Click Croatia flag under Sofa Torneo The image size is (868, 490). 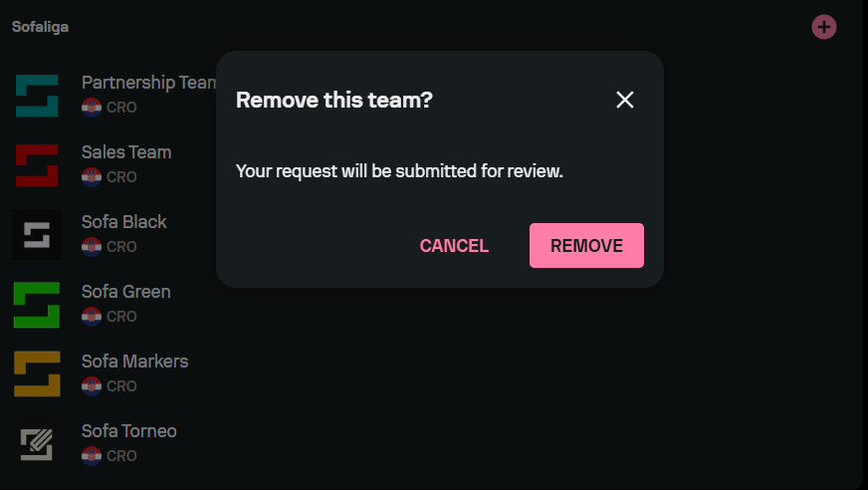tap(92, 456)
